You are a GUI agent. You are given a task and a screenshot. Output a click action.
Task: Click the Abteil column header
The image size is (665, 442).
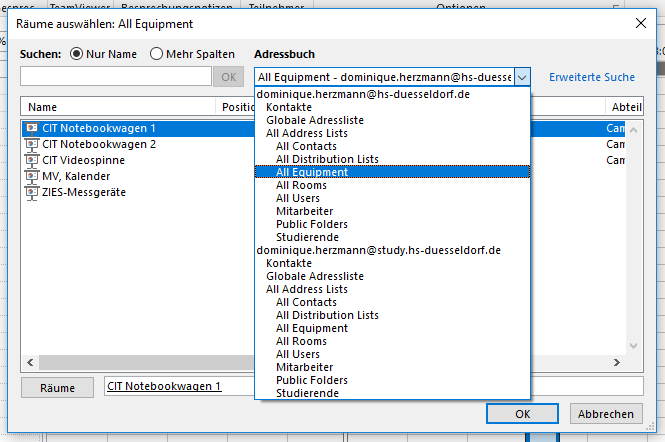pos(626,107)
